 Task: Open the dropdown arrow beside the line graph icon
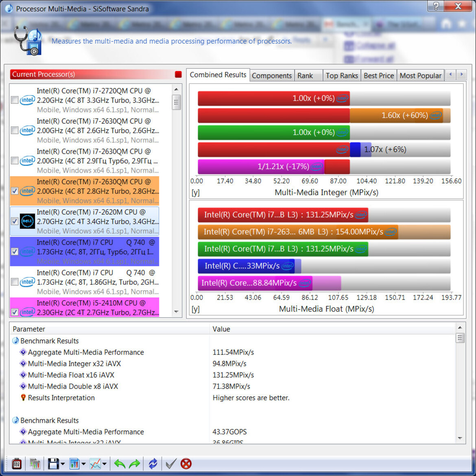(x=104, y=464)
